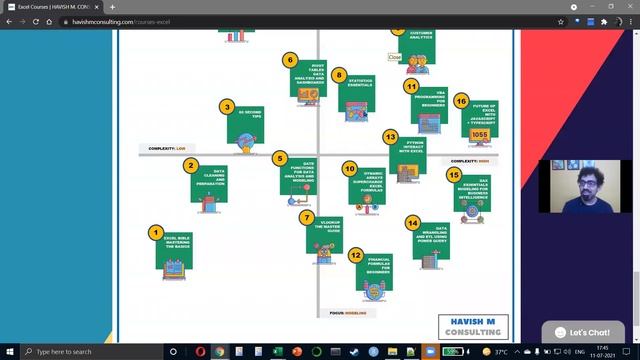
Task: Open the ENG language selector
Action: click(x=580, y=351)
